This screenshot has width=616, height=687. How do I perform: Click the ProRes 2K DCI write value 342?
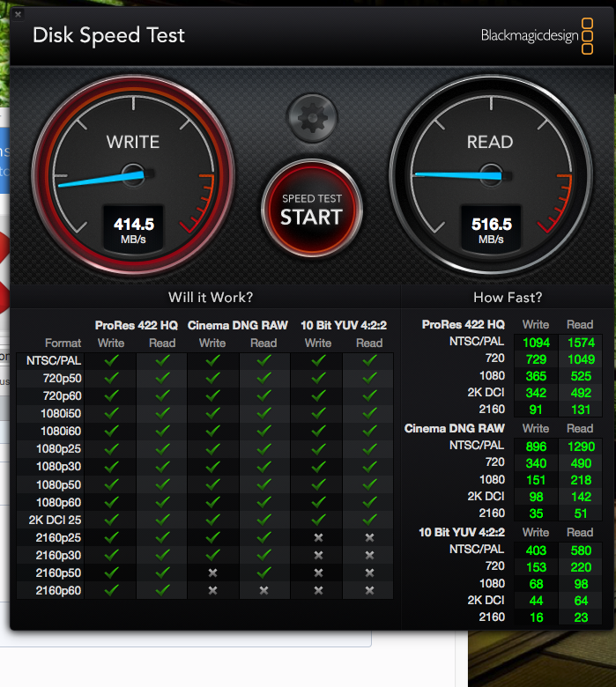point(536,393)
